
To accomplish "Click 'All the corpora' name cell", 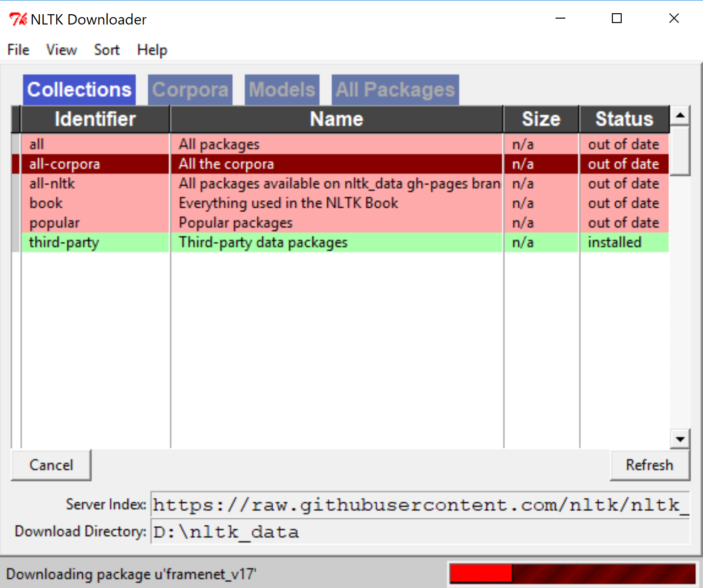I will point(337,164).
